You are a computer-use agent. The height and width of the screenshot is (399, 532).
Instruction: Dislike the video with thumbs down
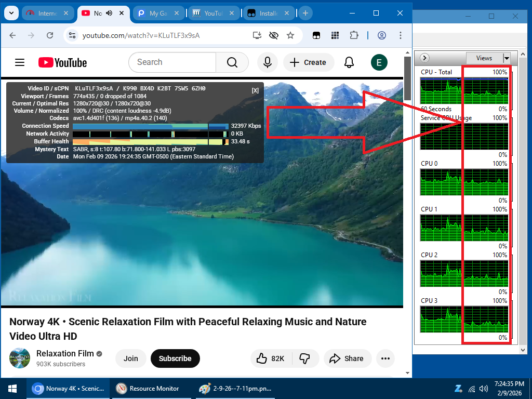[x=305, y=358]
